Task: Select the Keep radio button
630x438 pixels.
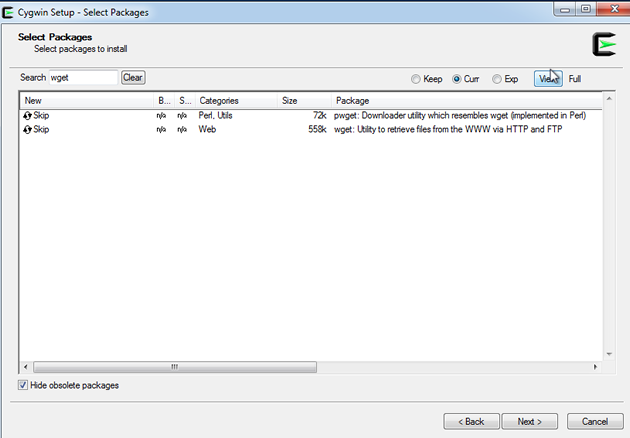Action: [416, 79]
